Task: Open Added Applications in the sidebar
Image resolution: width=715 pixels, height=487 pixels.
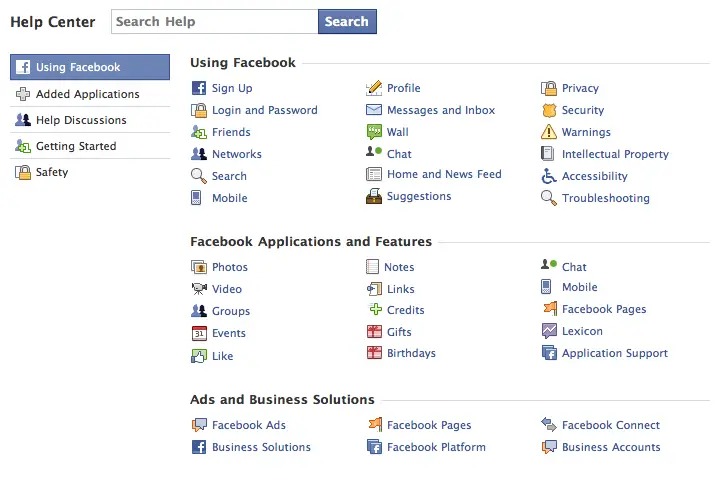Action: click(x=90, y=94)
